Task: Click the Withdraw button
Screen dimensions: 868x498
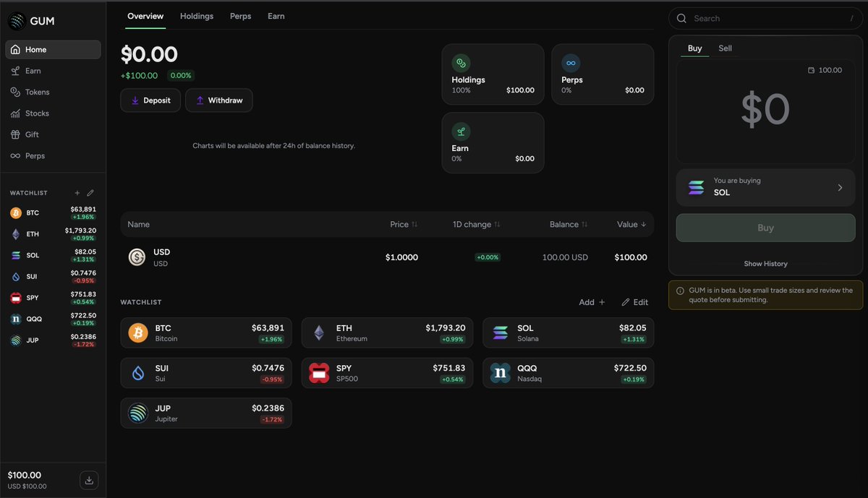Action: pyautogui.click(x=219, y=100)
